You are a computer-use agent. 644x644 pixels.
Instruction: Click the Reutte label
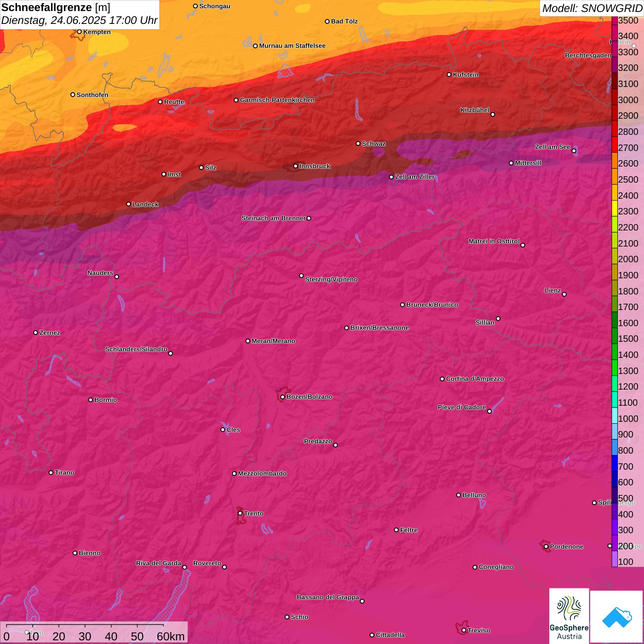pyautogui.click(x=174, y=102)
